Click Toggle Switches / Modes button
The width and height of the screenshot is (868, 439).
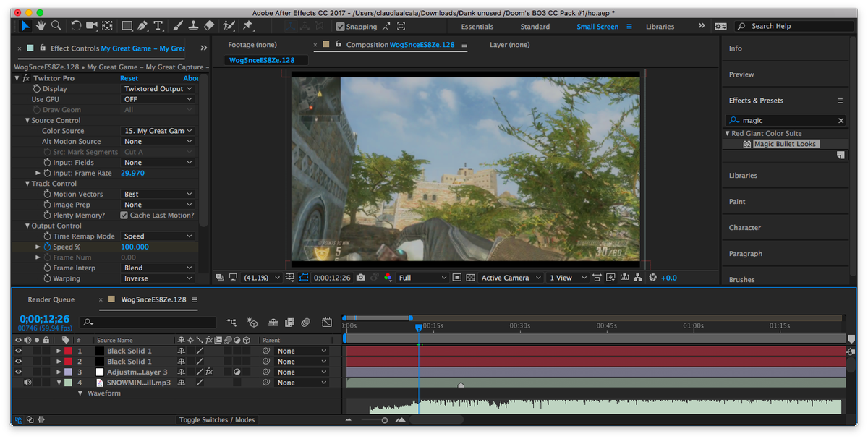coord(217,420)
